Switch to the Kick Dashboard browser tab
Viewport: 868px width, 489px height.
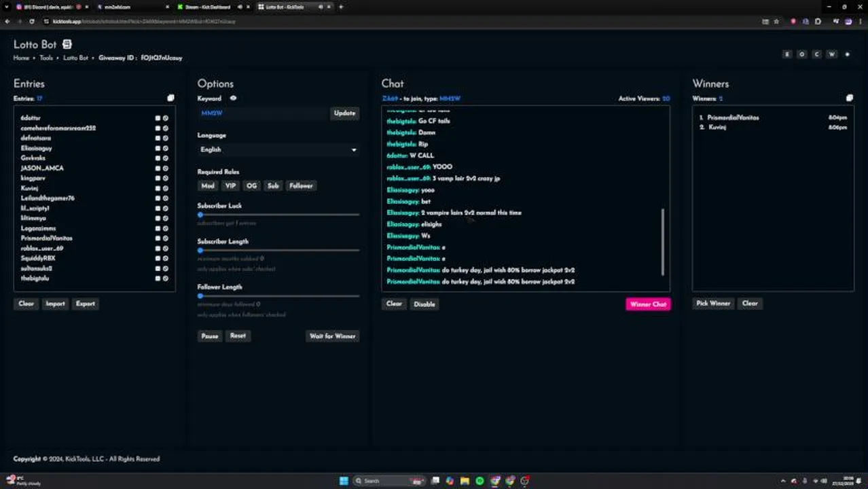coord(213,7)
